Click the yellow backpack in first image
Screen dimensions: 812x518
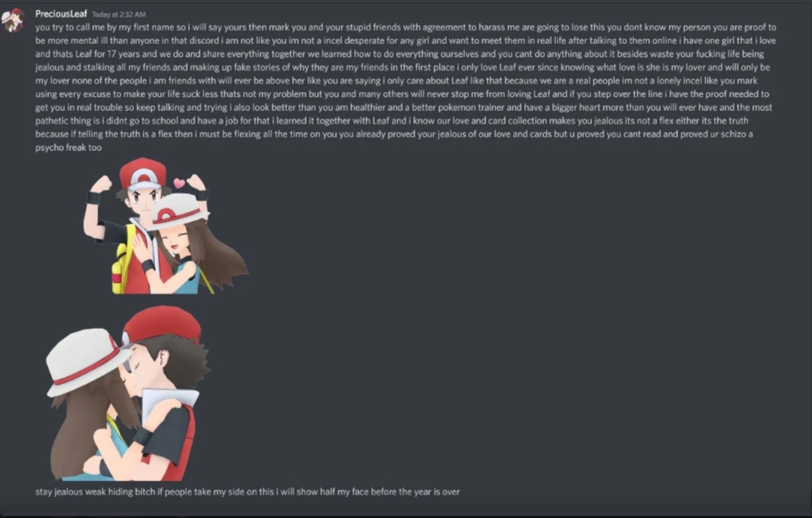[122, 262]
